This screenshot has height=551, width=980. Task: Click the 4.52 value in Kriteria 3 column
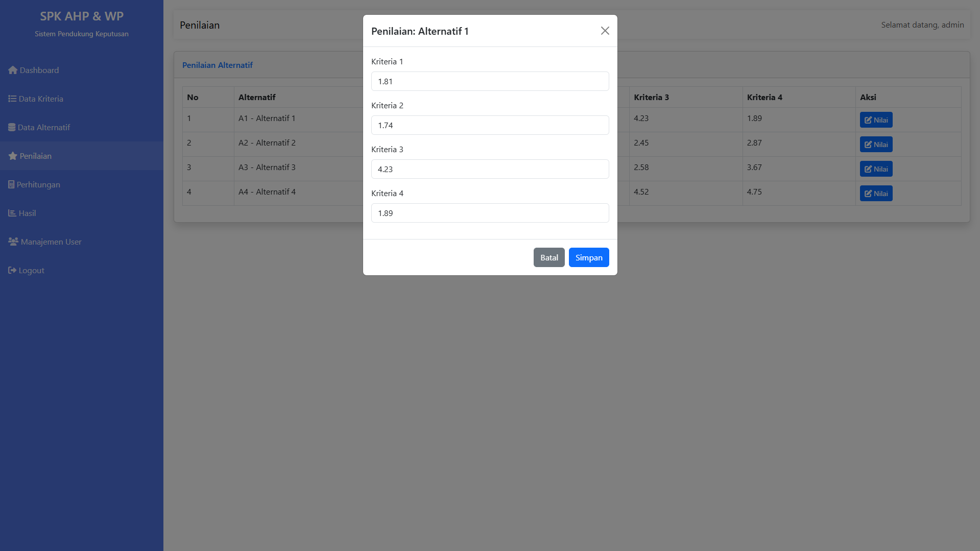[x=641, y=192]
